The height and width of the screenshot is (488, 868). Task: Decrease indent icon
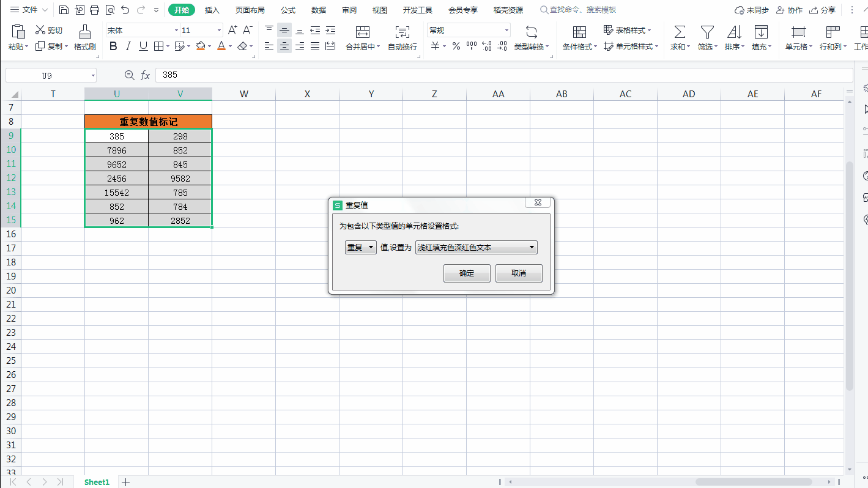click(315, 30)
